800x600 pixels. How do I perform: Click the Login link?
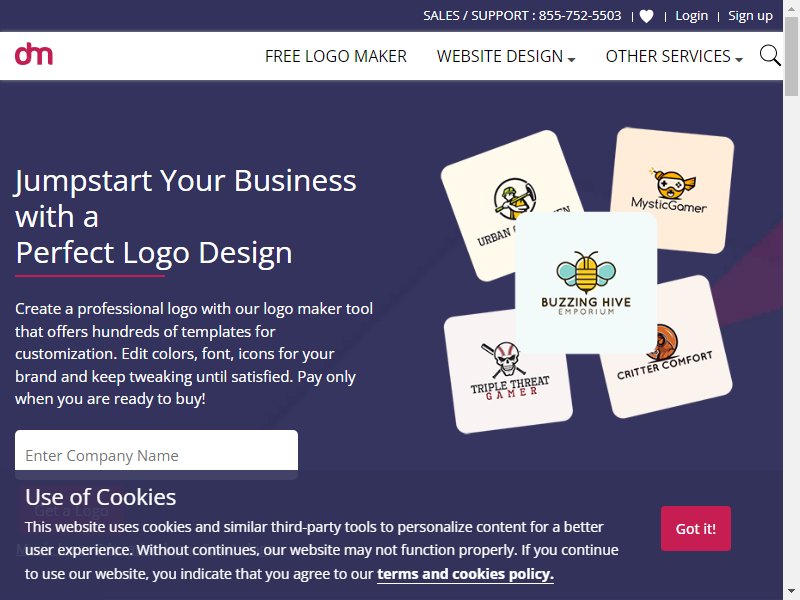point(691,16)
